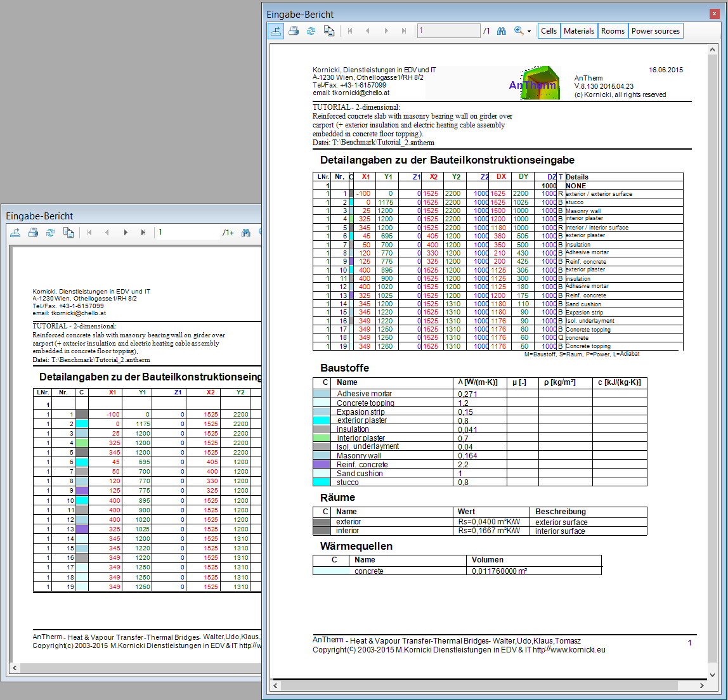
Task: Toggle the Rooms section button
Action: pyautogui.click(x=613, y=30)
